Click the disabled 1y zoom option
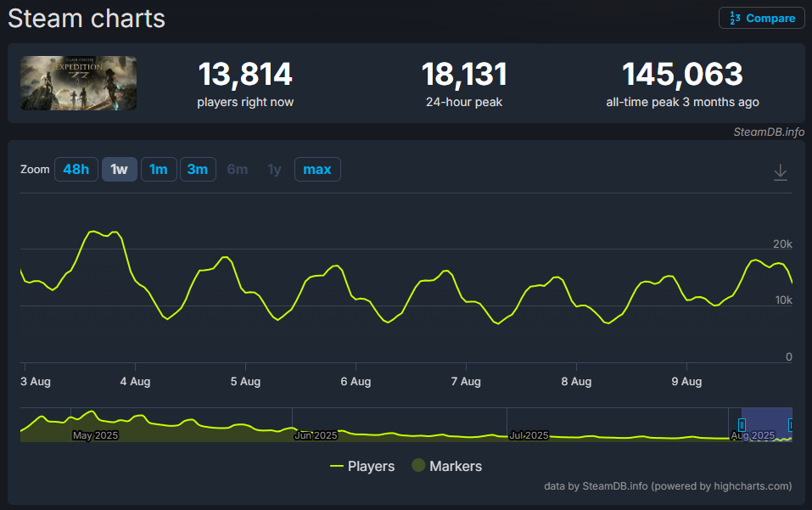812x510 pixels. [x=274, y=170]
